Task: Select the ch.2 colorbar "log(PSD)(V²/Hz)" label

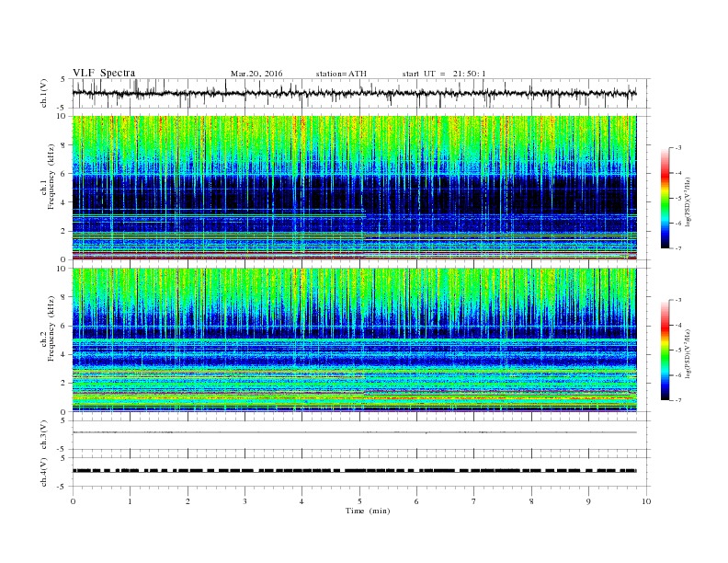Action: [x=688, y=354]
